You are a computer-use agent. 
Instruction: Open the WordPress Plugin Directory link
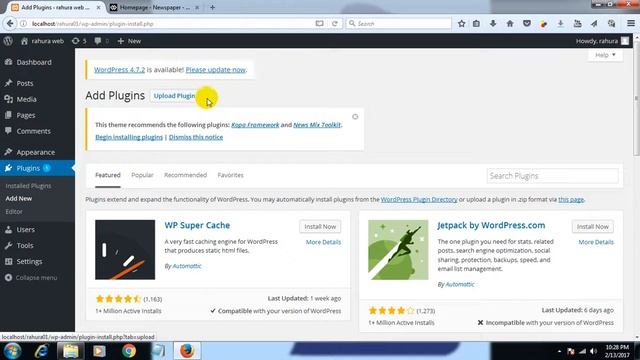coord(419,200)
